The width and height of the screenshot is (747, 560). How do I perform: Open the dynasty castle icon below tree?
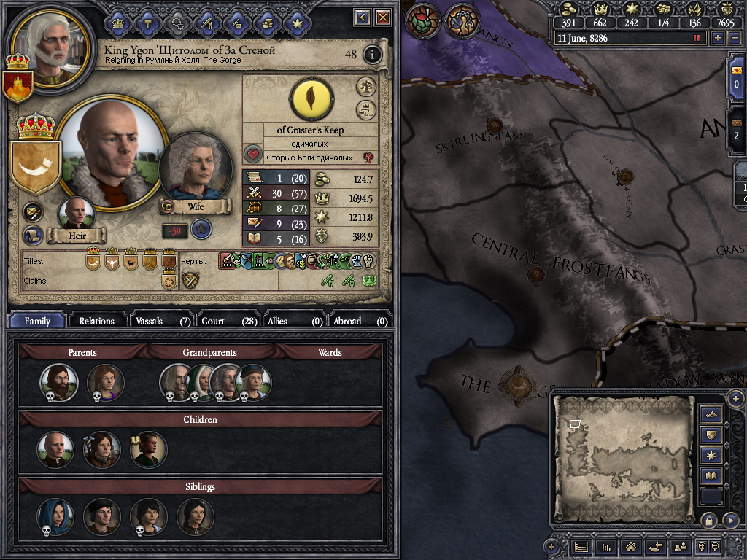[366, 110]
